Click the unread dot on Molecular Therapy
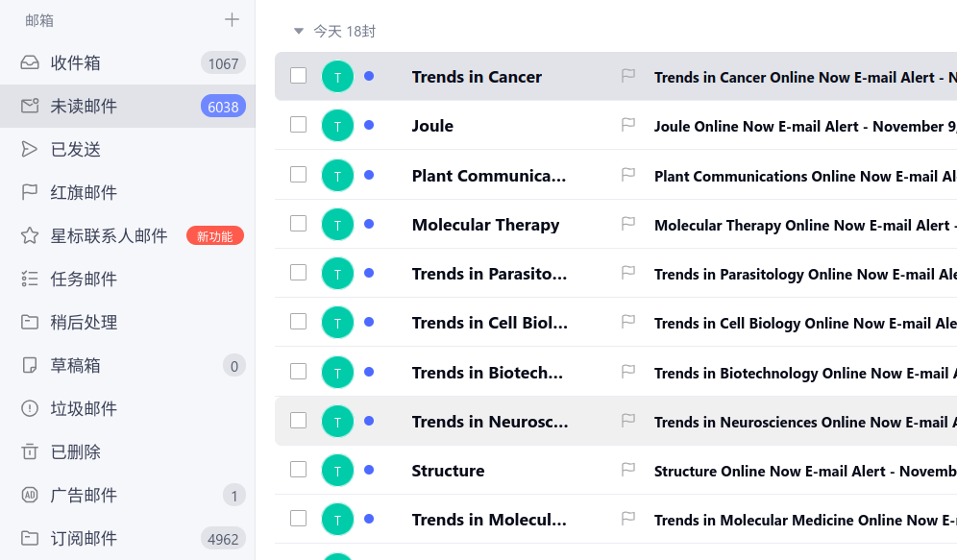This screenshot has width=957, height=560. (369, 224)
